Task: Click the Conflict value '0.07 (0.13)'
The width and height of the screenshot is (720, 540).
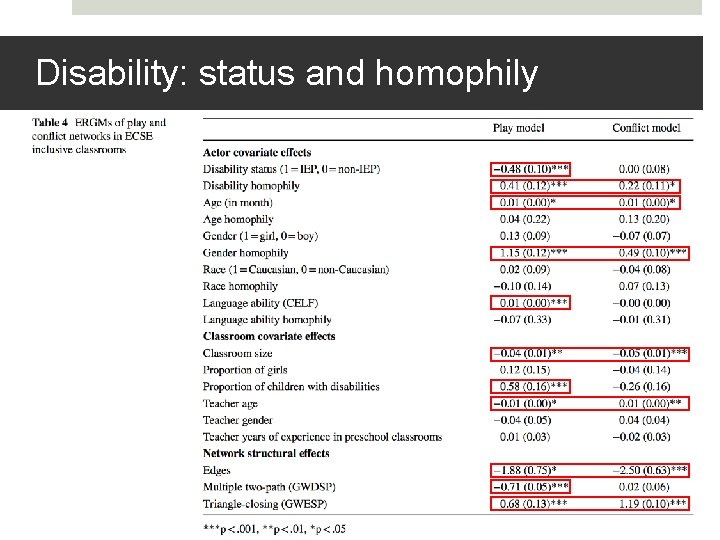Action: pos(644,286)
